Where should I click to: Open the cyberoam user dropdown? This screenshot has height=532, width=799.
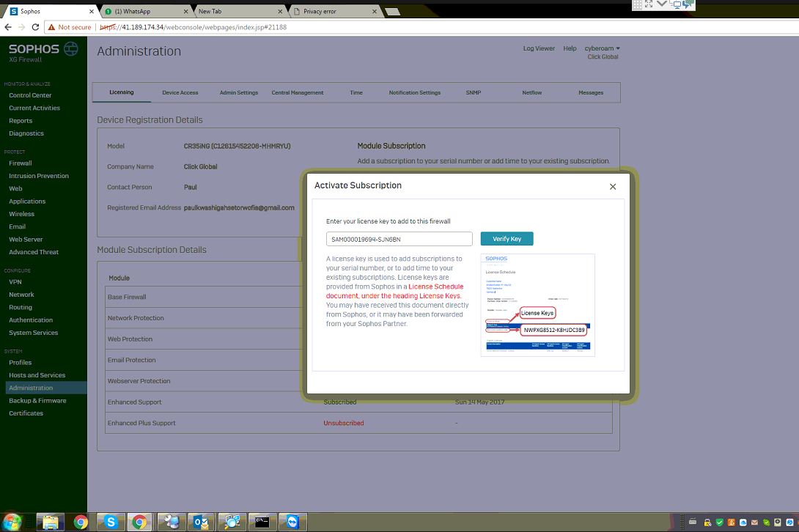coord(602,48)
